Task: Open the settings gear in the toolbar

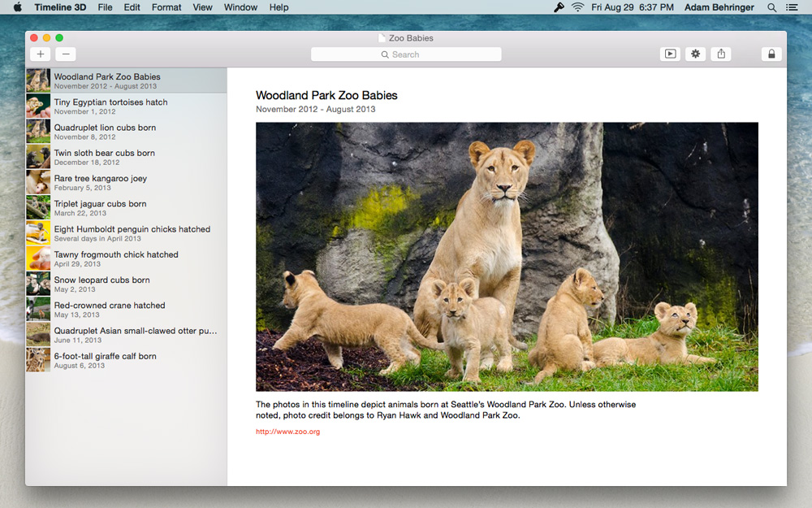Action: (696, 54)
